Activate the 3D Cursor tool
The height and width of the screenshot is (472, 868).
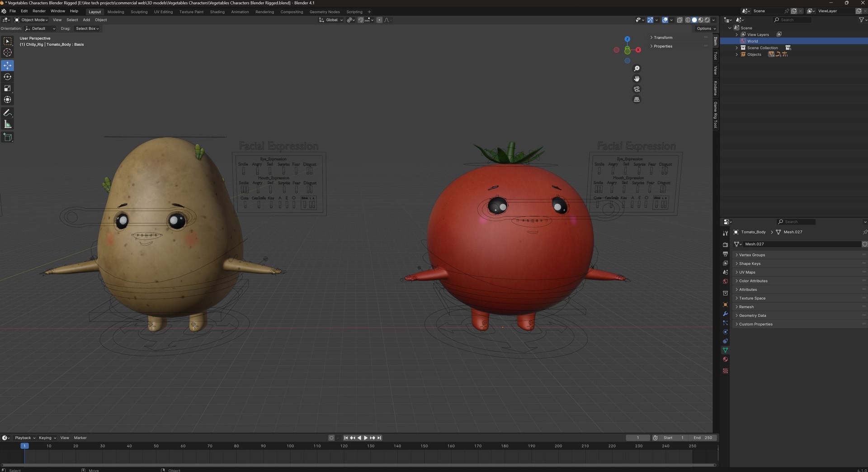click(x=8, y=52)
